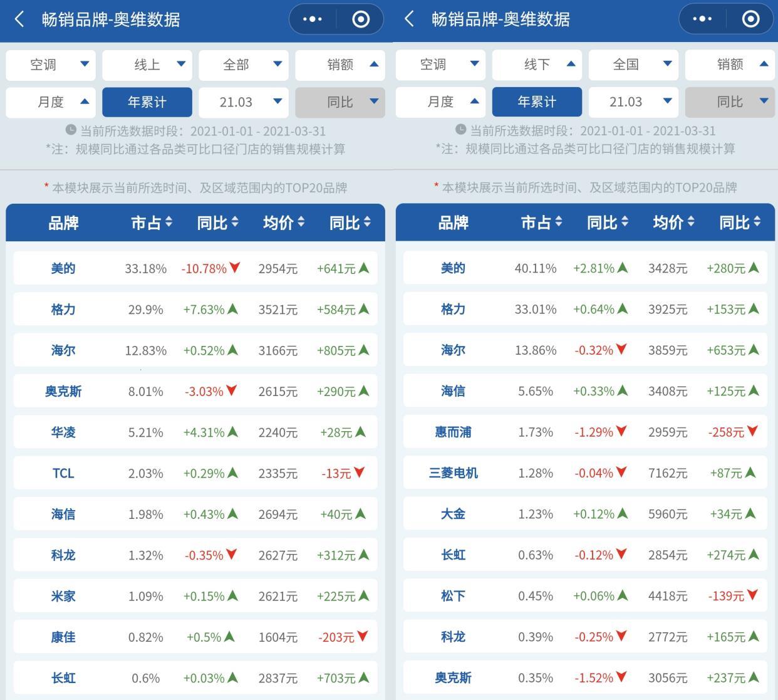778x700 pixels.
Task: Open left panel 销额 metric dropdown
Action: pyautogui.click(x=340, y=65)
